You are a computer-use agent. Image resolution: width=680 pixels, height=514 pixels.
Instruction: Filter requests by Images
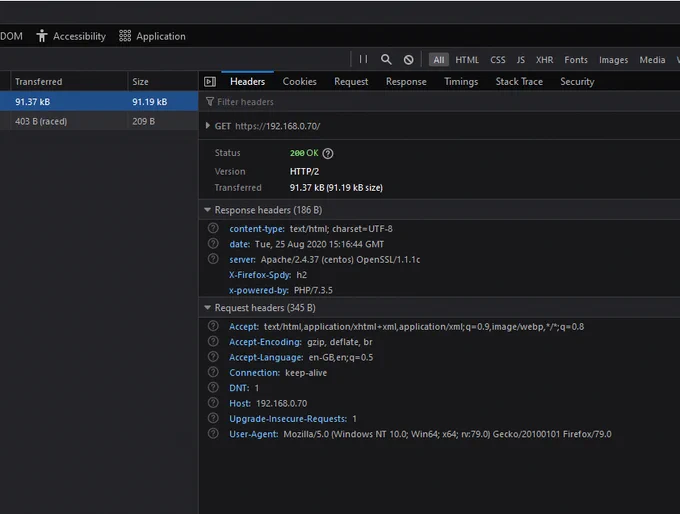(614, 60)
